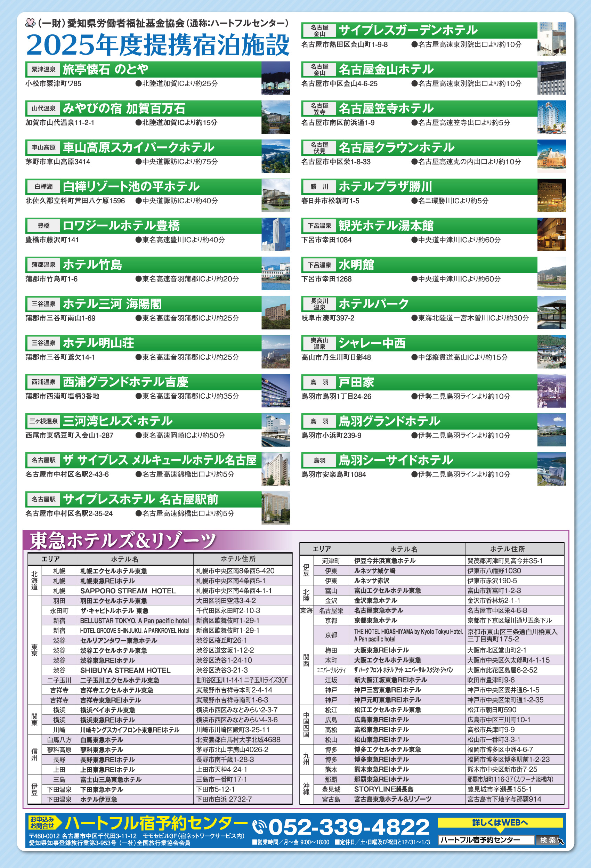
Task: Click the 白樺湖 area tag
Action: point(43,187)
